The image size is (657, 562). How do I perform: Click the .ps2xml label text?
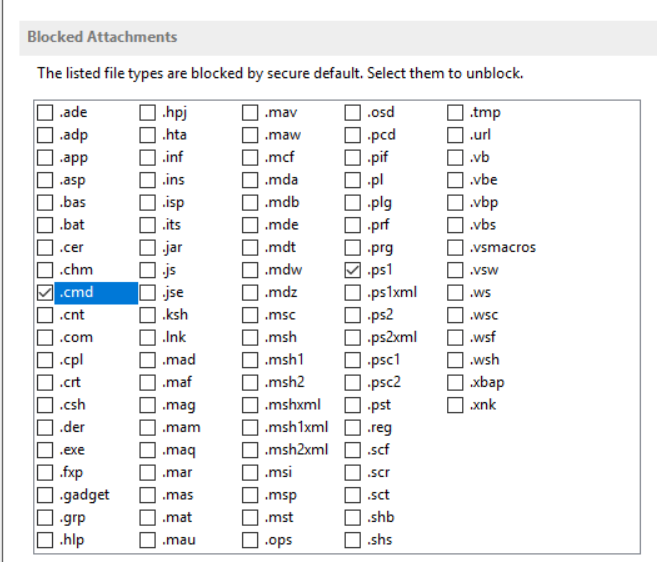point(392,338)
